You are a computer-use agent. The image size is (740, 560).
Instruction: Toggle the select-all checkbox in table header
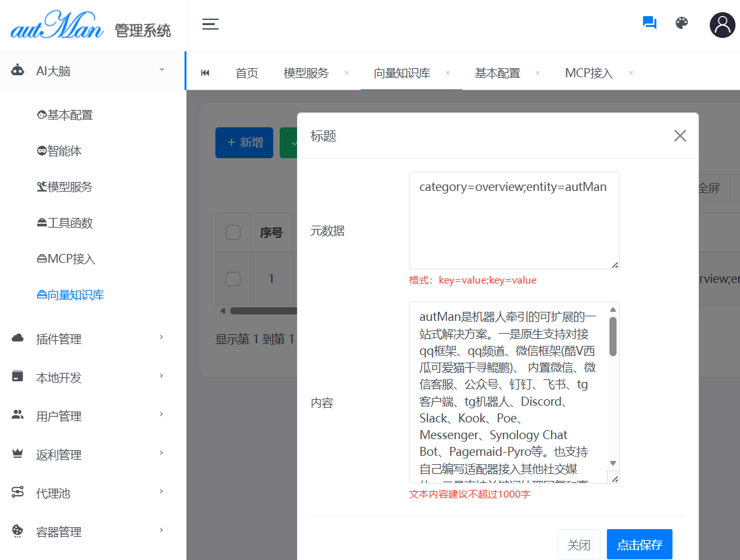[x=233, y=233]
